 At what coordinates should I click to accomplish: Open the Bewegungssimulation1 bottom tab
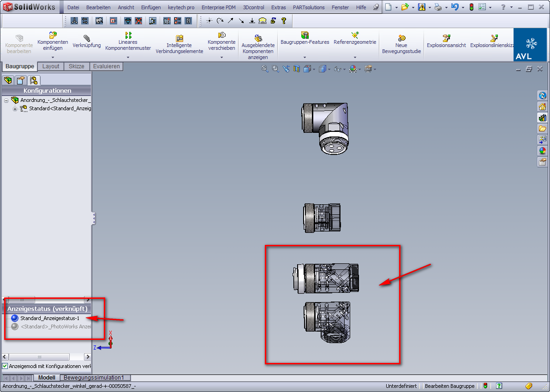pyautogui.click(x=94, y=378)
